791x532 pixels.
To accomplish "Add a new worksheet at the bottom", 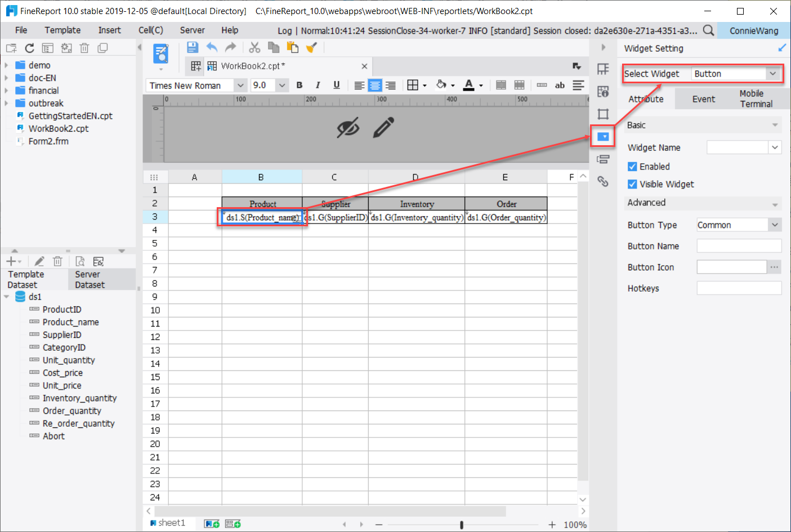I will pyautogui.click(x=211, y=523).
